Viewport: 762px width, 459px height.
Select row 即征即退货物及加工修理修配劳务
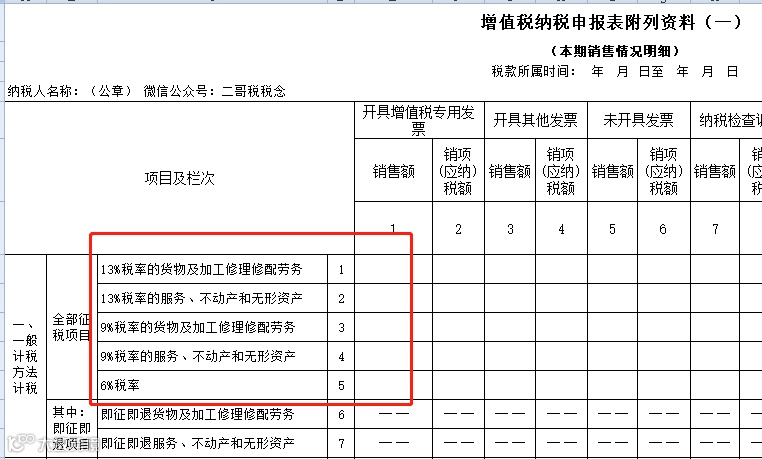pos(212,414)
